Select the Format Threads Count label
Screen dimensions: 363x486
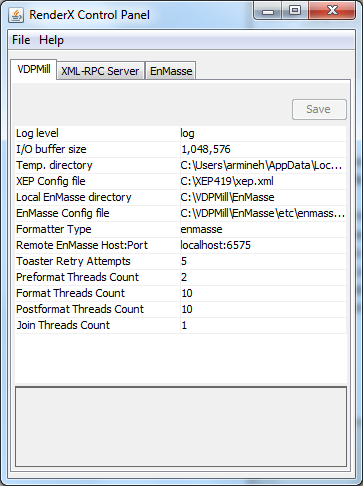(x=70, y=293)
